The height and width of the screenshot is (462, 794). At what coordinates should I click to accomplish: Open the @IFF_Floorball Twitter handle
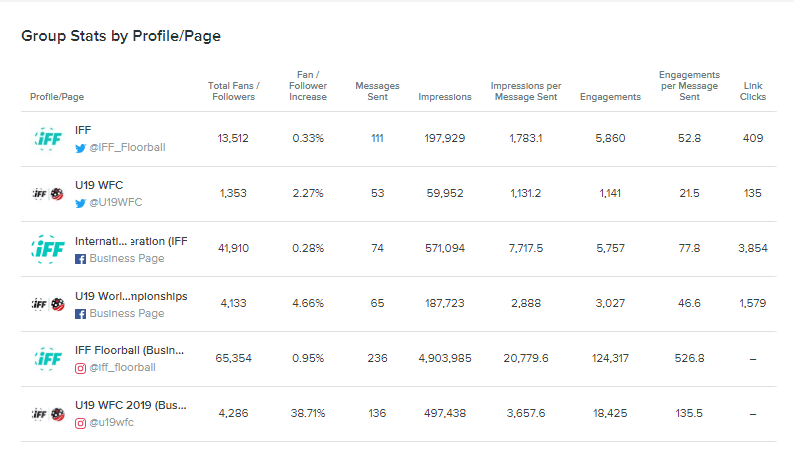(127, 147)
